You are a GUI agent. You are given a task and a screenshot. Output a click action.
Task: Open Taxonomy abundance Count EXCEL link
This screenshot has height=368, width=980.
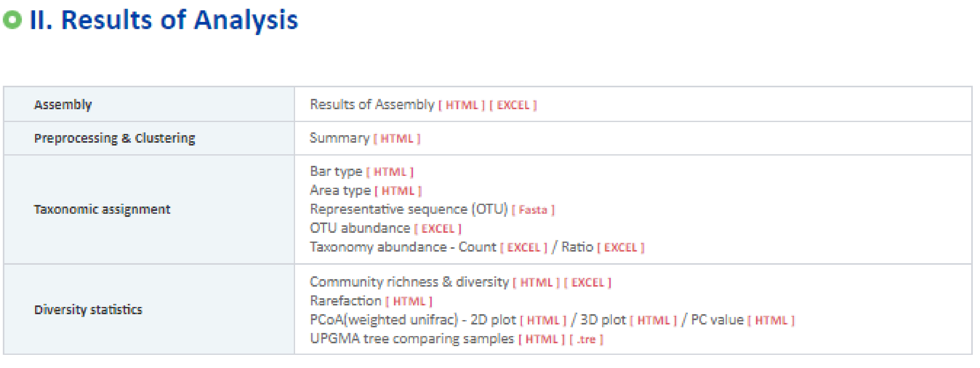523,248
